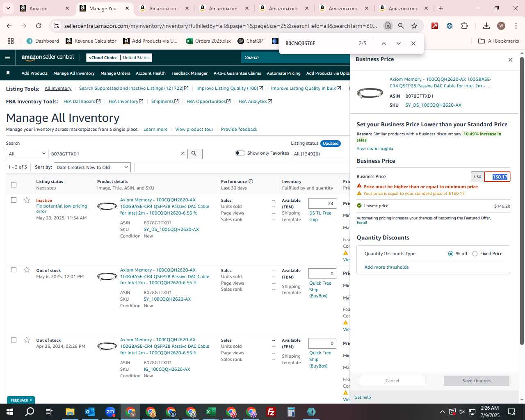Clear the B078GTTXD1 search term
This screenshot has width=525, height=420.
(183, 154)
